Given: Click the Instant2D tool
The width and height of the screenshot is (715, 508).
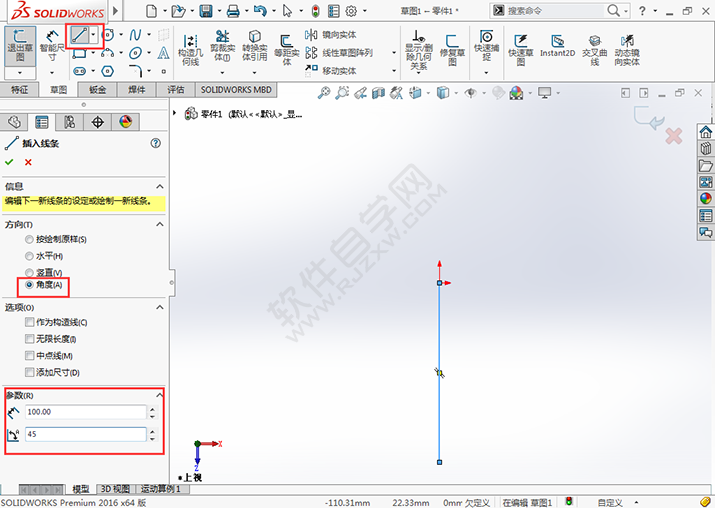Looking at the screenshot, I should pyautogui.click(x=557, y=46).
